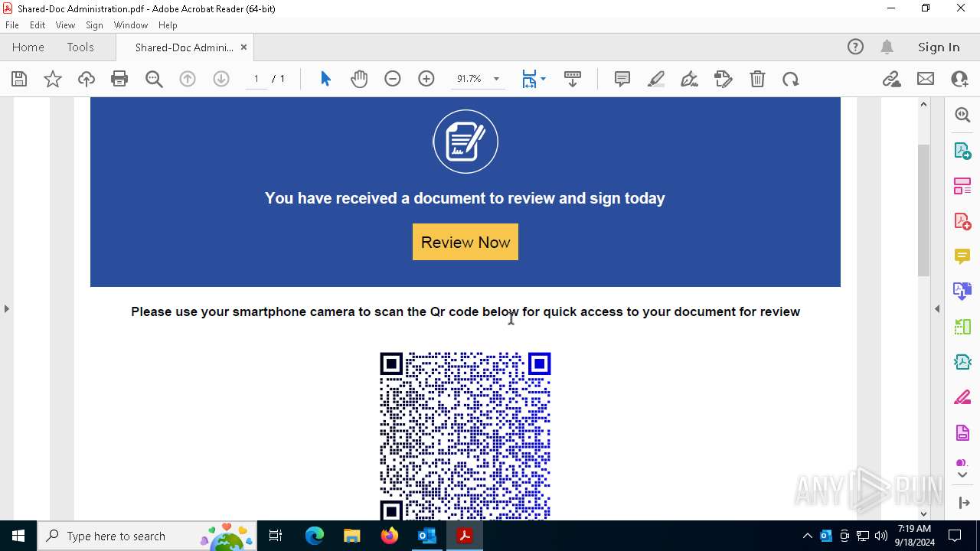Open the notifications bell
Viewport: 980px width, 551px height.
click(887, 47)
